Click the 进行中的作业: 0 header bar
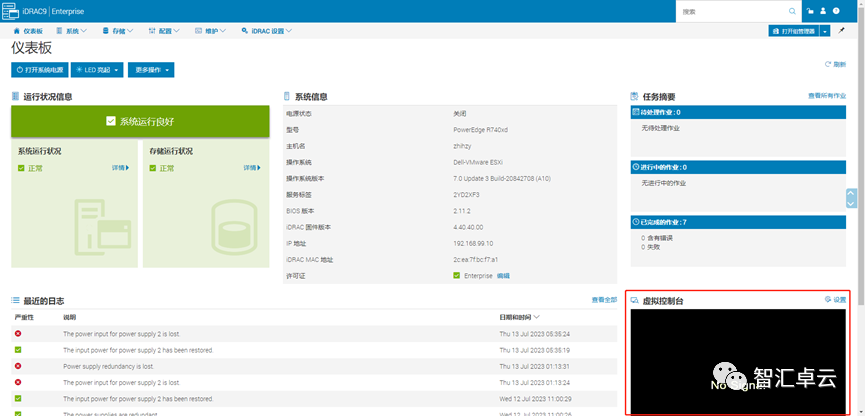865x416 pixels. (x=738, y=167)
